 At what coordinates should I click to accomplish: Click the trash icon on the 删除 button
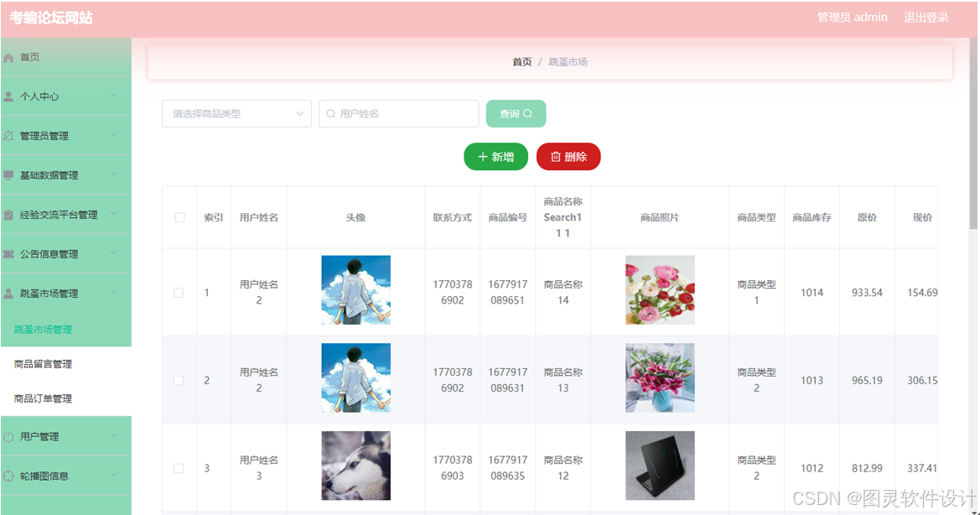tap(555, 156)
